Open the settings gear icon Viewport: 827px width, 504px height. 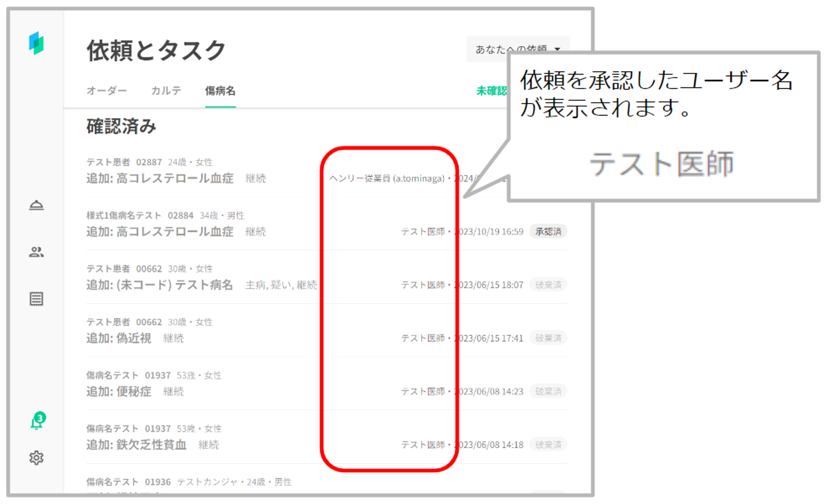pyautogui.click(x=36, y=458)
